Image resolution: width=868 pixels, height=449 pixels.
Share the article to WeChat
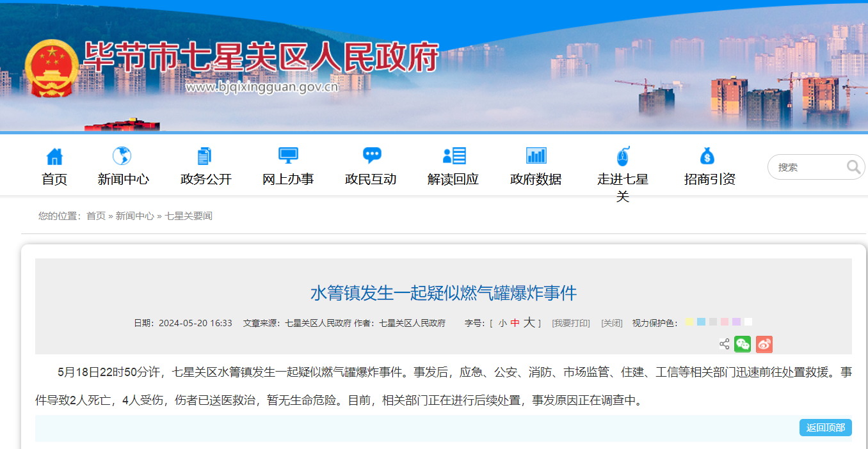pos(743,344)
